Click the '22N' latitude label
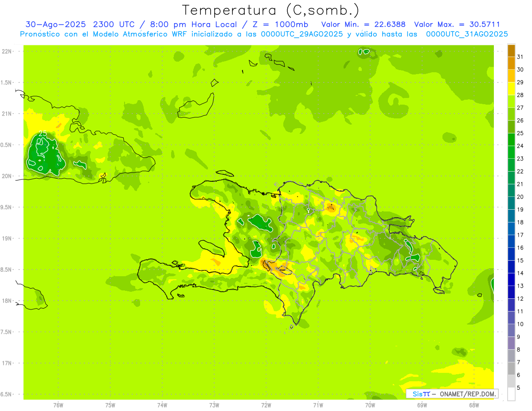Viewport: 532px width, 411px height. 7,51
